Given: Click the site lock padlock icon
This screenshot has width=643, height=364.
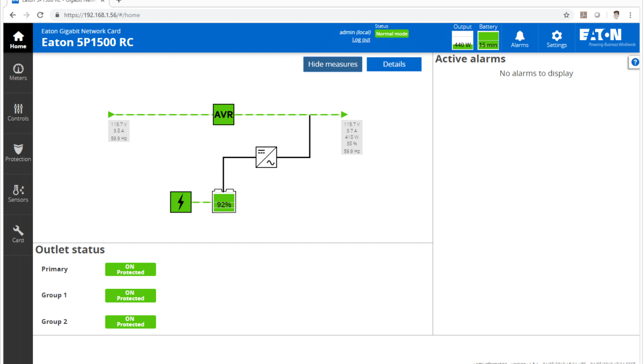Looking at the screenshot, I should (57, 15).
